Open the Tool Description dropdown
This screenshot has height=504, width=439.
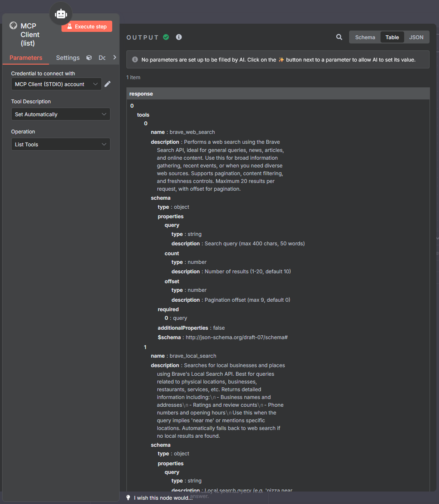point(61,114)
